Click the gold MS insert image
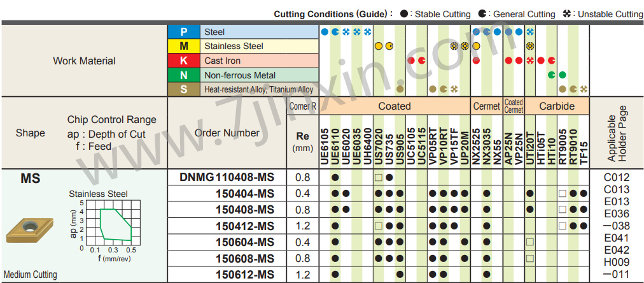This screenshot has width=644, height=283. [x=29, y=229]
